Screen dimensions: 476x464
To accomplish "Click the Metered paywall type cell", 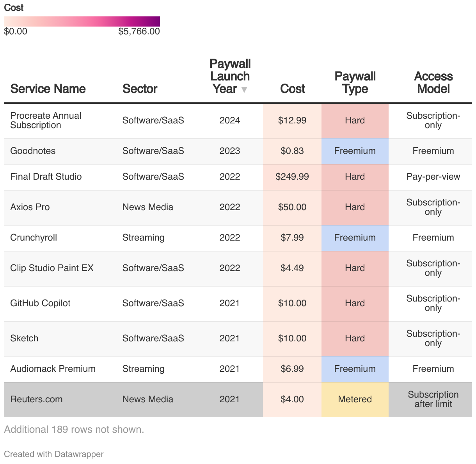I will click(x=355, y=399).
